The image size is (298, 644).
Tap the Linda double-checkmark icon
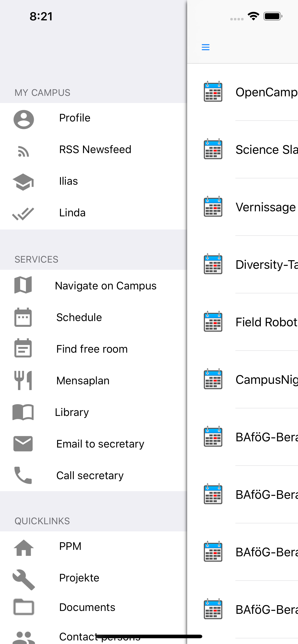pyautogui.click(x=23, y=214)
